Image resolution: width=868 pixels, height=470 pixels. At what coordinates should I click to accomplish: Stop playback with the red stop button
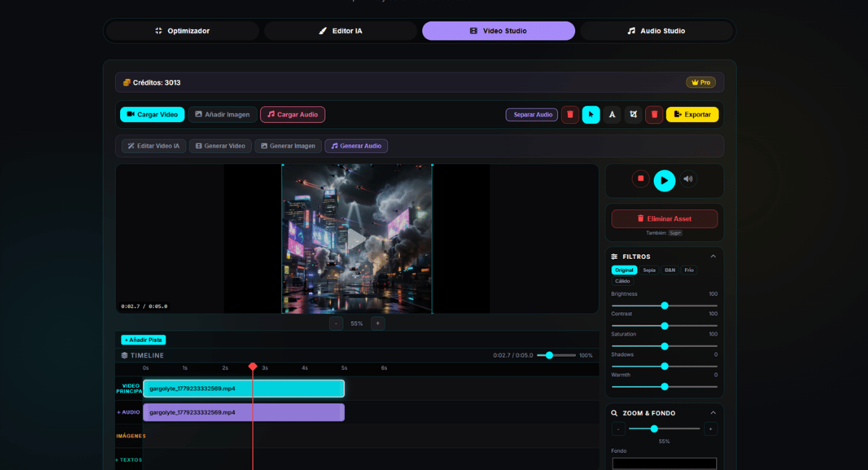[x=640, y=179]
